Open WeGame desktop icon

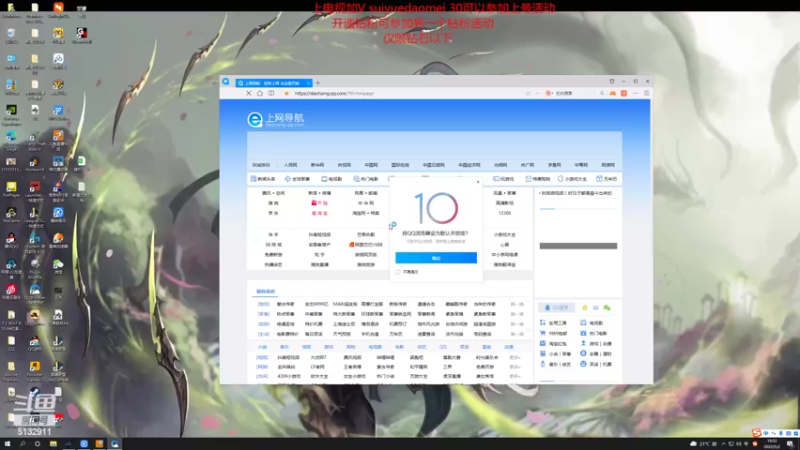point(11,215)
